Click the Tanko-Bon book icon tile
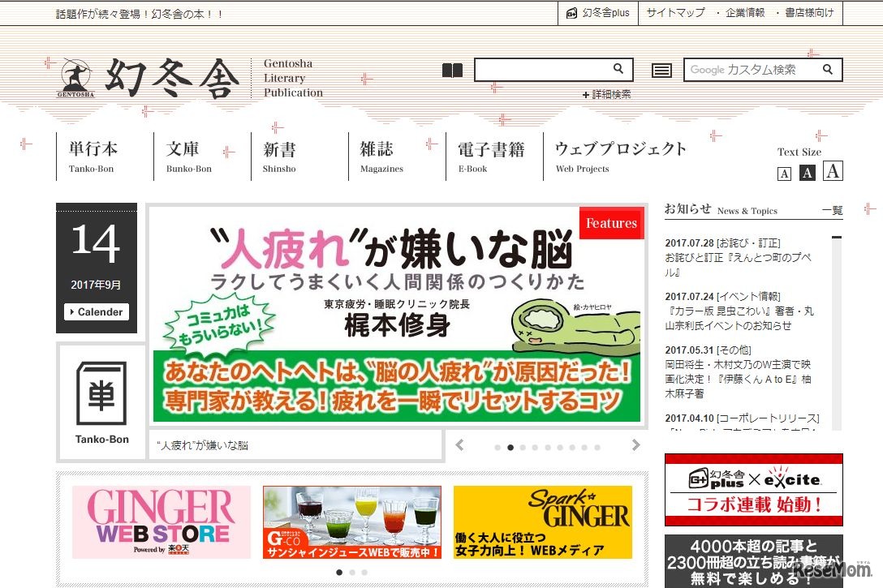 click(101, 401)
